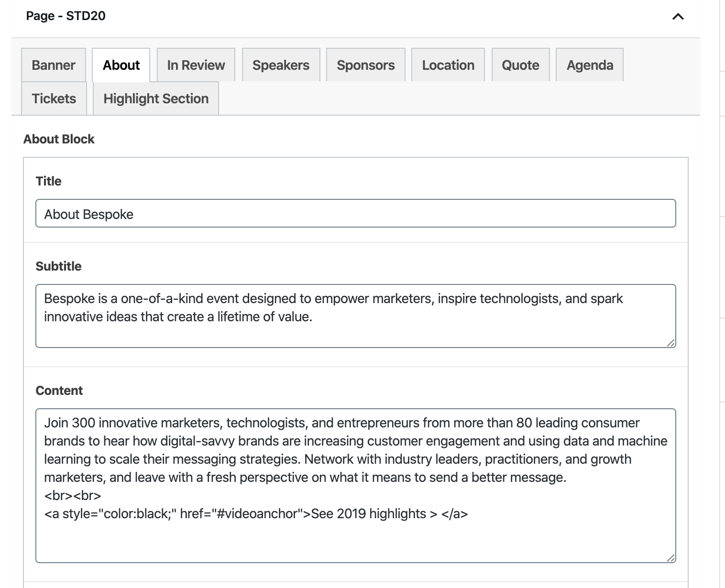The height and width of the screenshot is (588, 725).
Task: Select the About tab
Action: 121,65
